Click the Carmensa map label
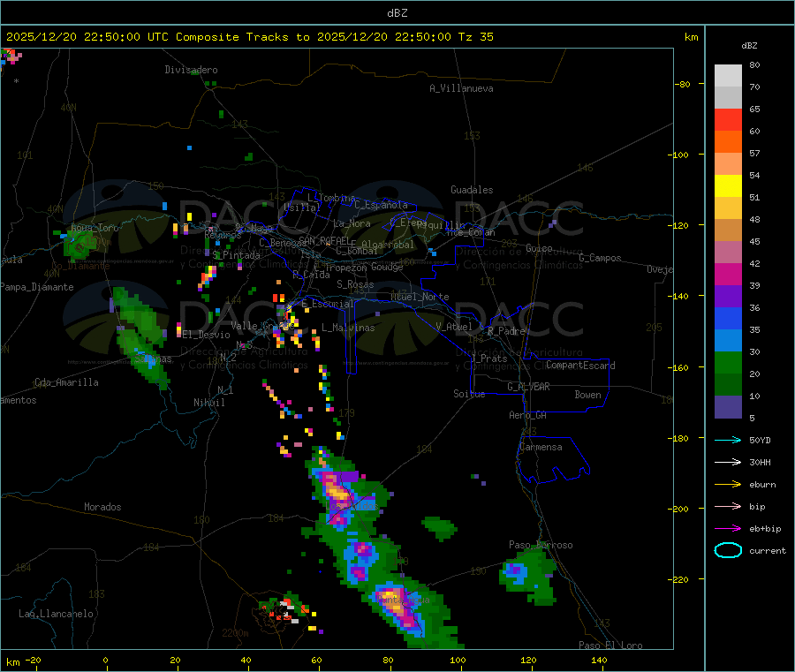Viewport: 795px width, 672px height. click(x=541, y=448)
